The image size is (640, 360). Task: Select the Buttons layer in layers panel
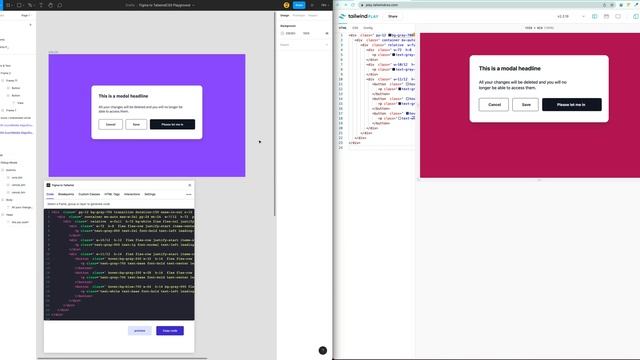(11, 170)
